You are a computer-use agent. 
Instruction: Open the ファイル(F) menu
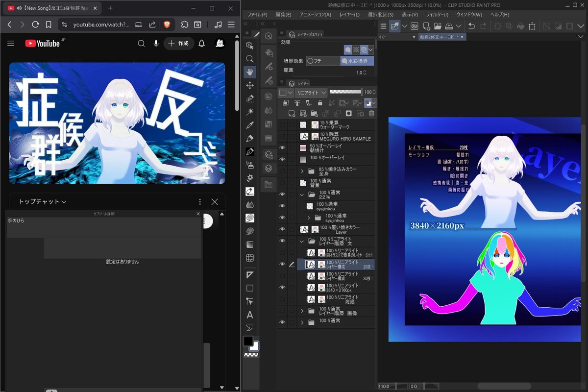257,15
